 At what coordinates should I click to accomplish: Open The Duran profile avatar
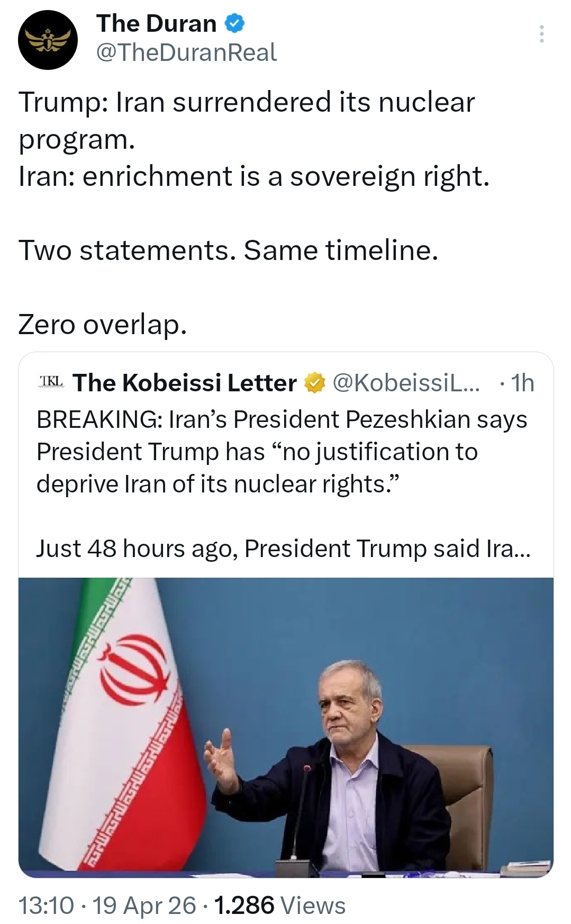48,40
